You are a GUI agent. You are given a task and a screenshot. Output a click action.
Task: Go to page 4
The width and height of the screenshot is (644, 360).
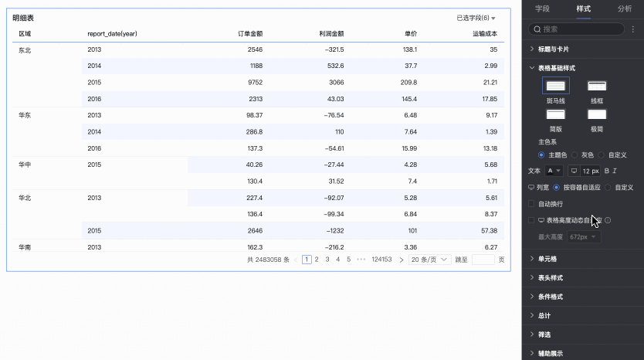[338, 260]
